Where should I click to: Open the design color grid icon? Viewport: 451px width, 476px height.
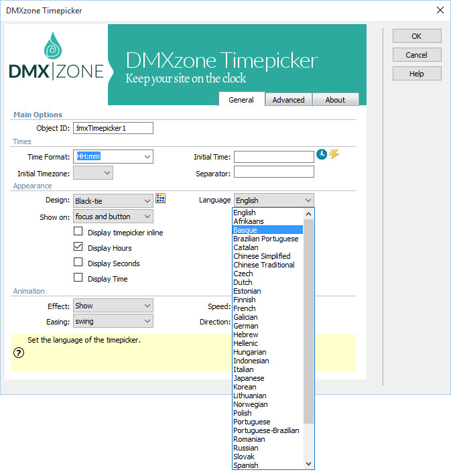point(161,198)
